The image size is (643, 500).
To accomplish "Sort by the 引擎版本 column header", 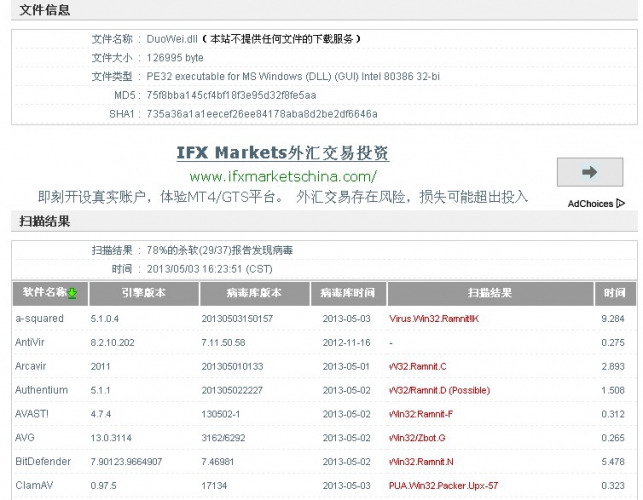I will pyautogui.click(x=143, y=294).
